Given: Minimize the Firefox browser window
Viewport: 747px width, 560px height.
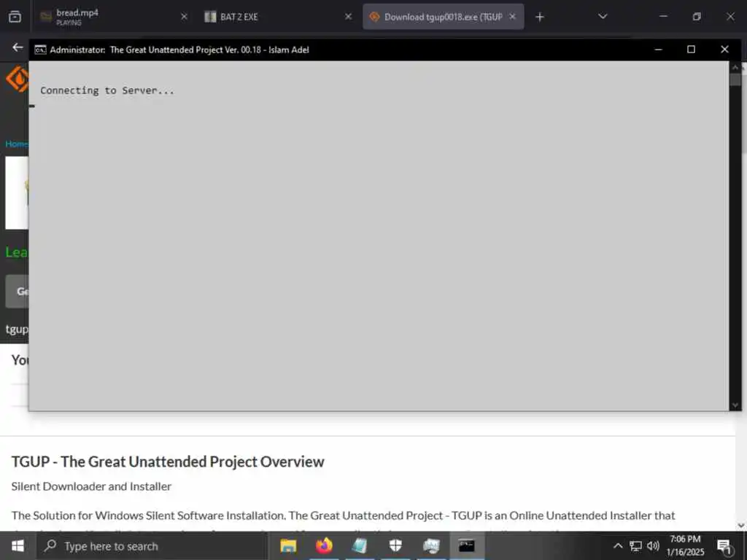Looking at the screenshot, I should coord(663,17).
